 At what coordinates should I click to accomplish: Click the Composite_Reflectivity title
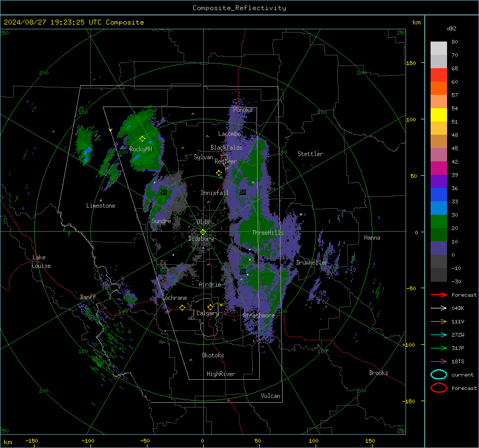[240, 8]
